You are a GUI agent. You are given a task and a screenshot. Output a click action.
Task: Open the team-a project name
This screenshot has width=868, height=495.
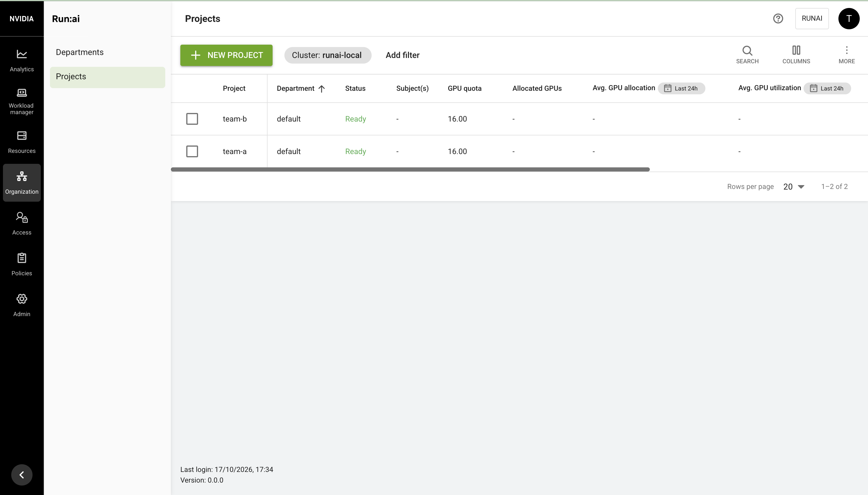click(x=234, y=151)
